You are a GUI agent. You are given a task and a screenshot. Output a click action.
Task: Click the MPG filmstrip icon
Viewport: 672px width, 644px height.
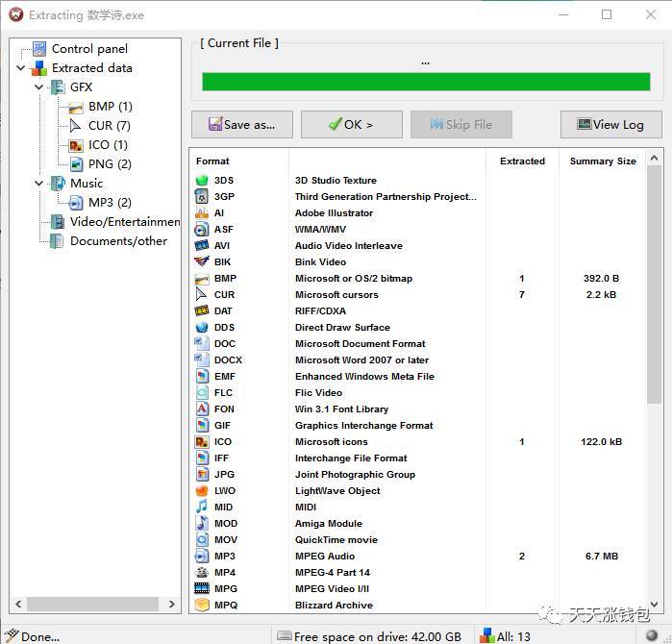202,588
